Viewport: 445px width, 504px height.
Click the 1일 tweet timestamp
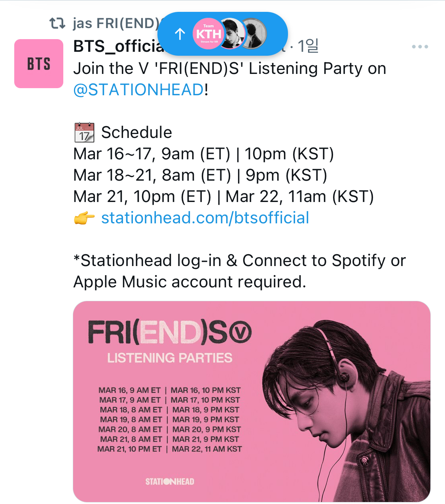tap(308, 47)
